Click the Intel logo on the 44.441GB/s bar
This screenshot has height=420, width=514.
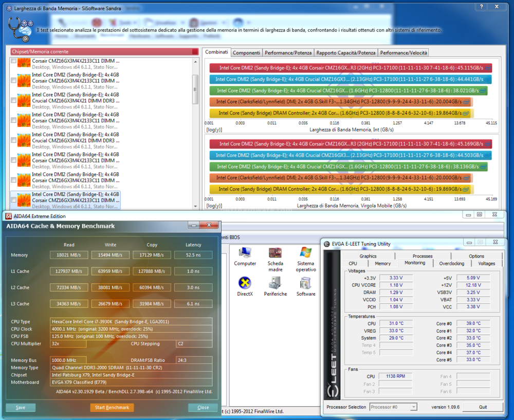[x=488, y=79]
